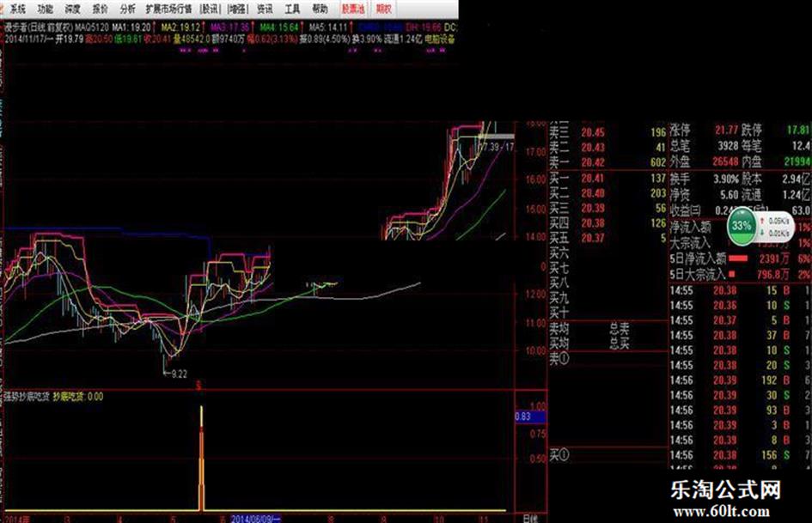Click the 跌停 value 17.81

[798, 130]
